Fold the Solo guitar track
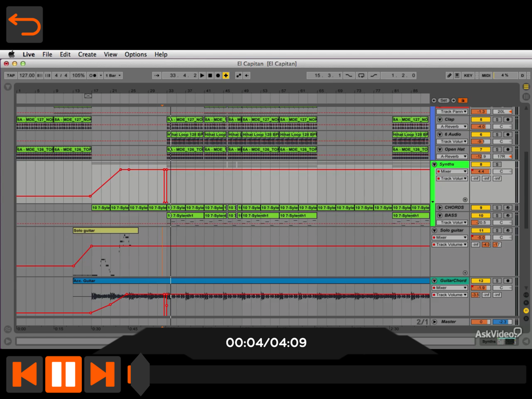This screenshot has height=399, width=532. 434,230
